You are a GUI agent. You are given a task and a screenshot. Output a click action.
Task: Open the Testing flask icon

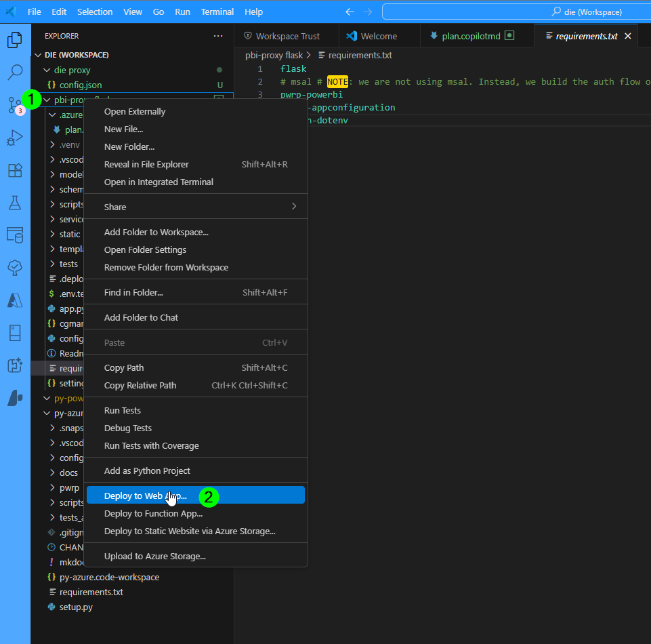[15, 203]
